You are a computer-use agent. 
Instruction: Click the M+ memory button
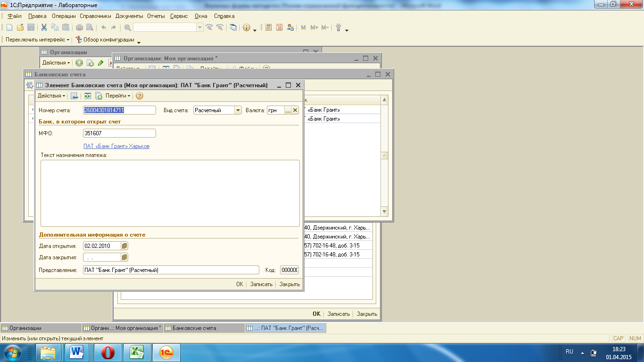pos(314,27)
